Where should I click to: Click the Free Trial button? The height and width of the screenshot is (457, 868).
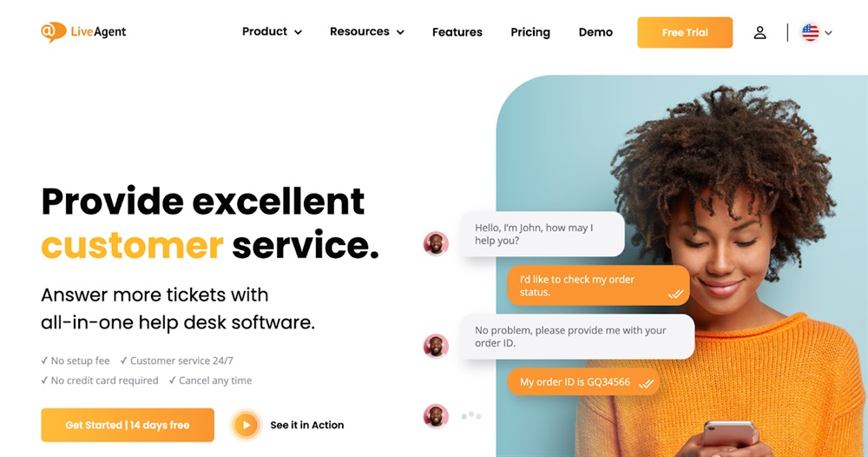coord(685,33)
